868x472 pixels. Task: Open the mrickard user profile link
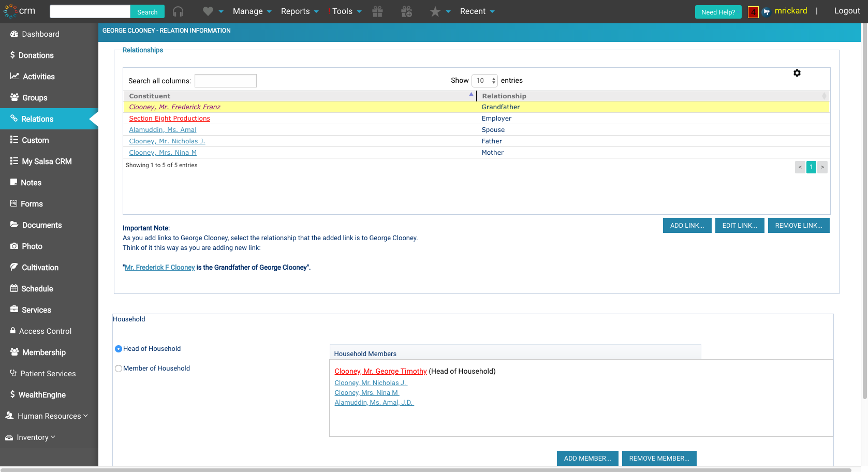point(790,11)
